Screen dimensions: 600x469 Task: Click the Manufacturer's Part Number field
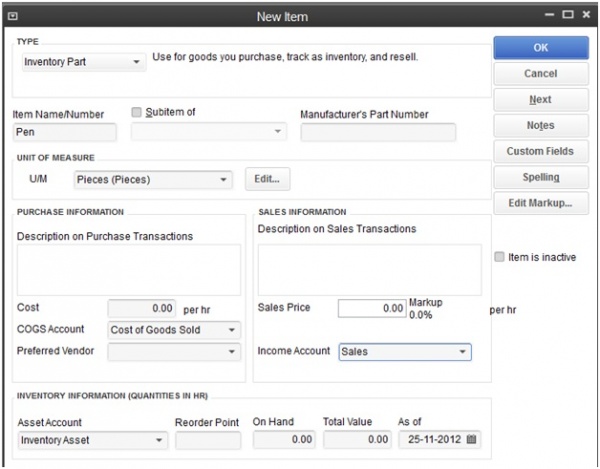(x=378, y=132)
